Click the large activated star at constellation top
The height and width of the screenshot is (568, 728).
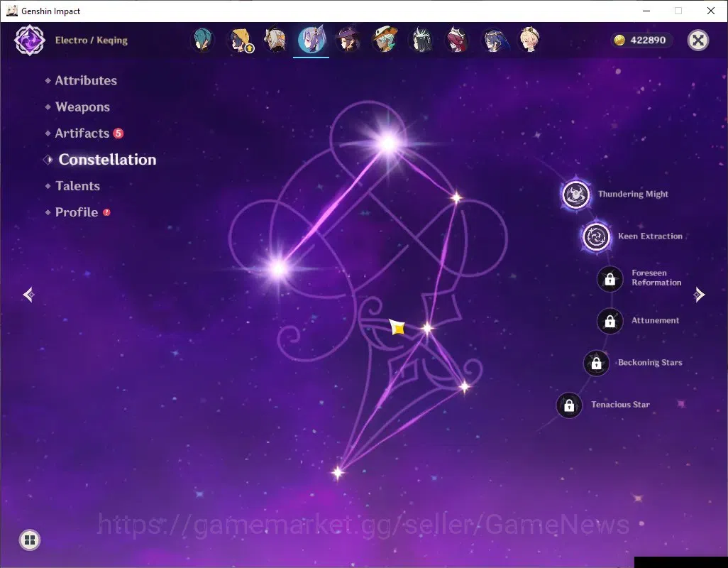pos(388,143)
